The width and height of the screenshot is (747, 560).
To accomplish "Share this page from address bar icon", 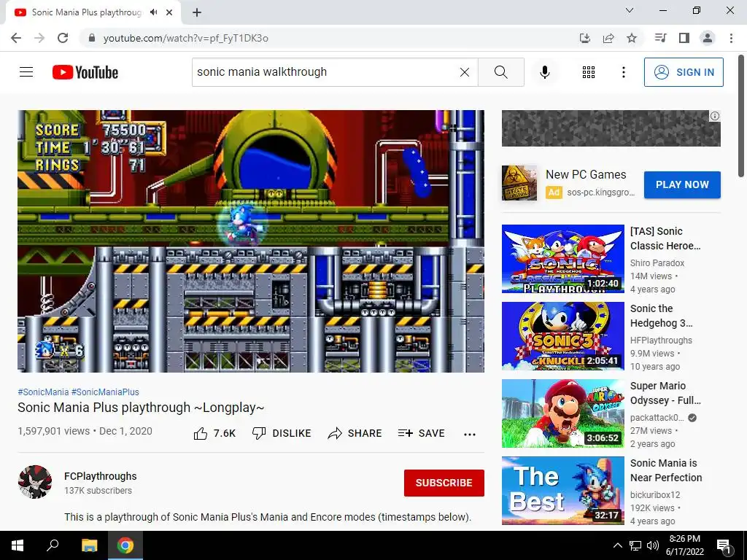I will (x=608, y=38).
